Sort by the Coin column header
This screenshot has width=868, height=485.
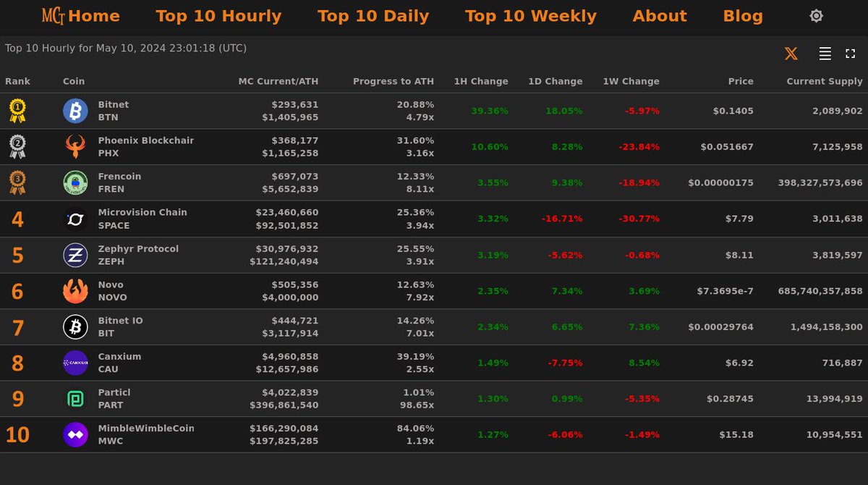[74, 81]
